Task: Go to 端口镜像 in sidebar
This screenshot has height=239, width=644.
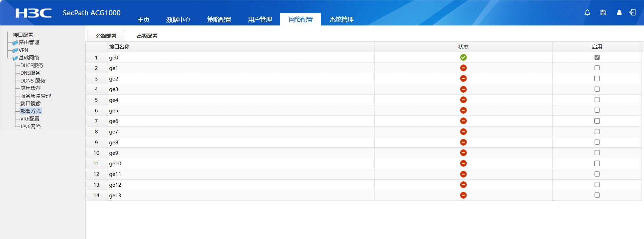Action: pyautogui.click(x=31, y=104)
